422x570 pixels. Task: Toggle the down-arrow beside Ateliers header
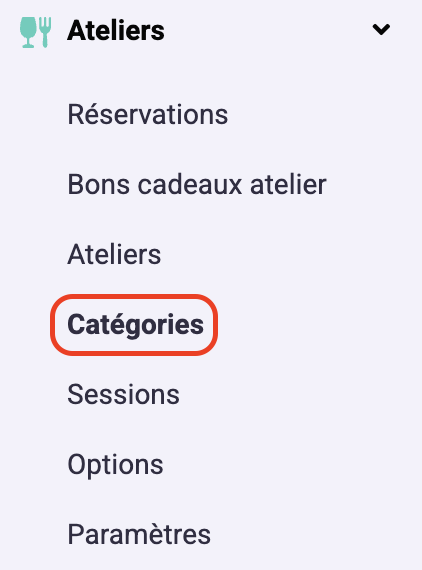tap(381, 29)
